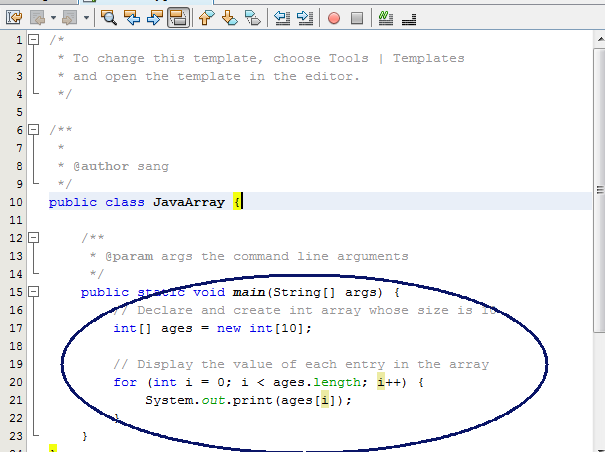
Task: Click the Last Edit location icon
Action: coord(14,17)
